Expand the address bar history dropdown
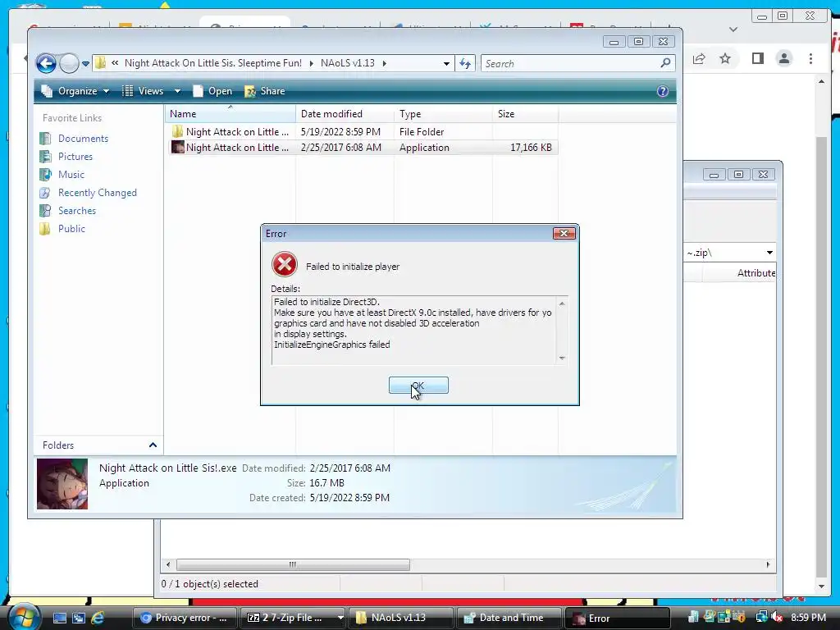840x630 pixels. click(x=446, y=64)
